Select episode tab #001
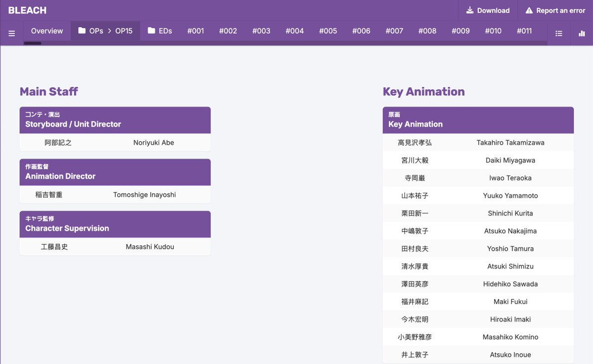The height and width of the screenshot is (364, 593). tap(196, 31)
